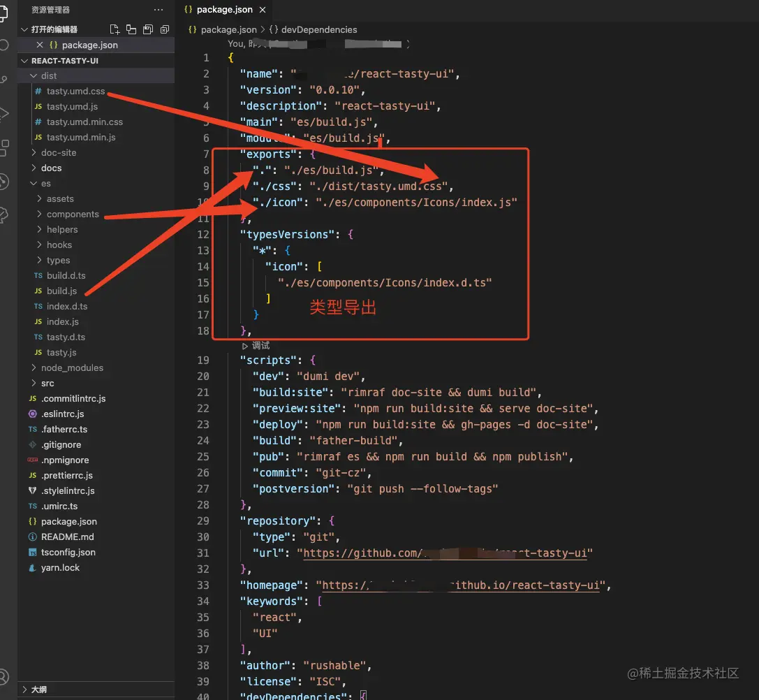
Task: Click the "git-cz" commit script value
Action: pyautogui.click(x=341, y=473)
